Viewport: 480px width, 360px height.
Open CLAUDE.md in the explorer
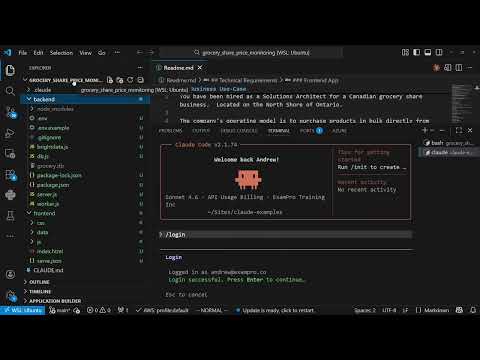[85, 270]
